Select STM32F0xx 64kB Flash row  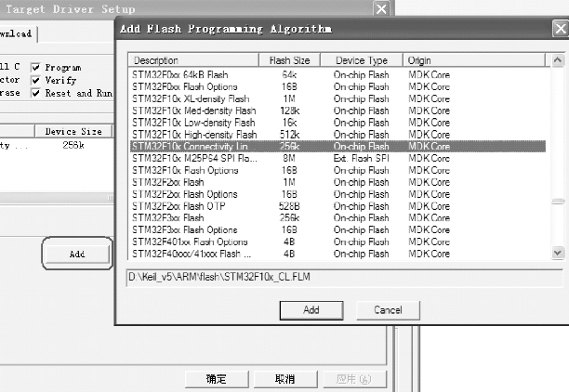(x=337, y=74)
